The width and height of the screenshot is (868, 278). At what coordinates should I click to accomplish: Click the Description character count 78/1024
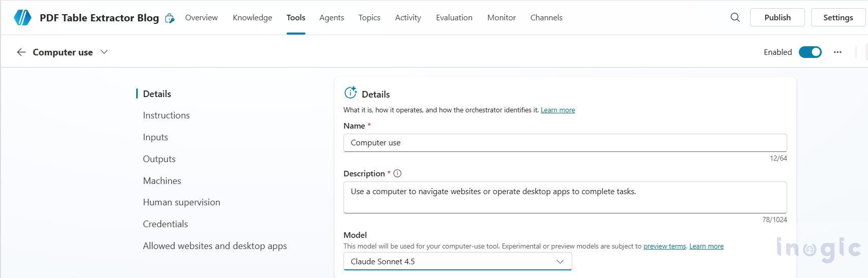[x=774, y=220]
